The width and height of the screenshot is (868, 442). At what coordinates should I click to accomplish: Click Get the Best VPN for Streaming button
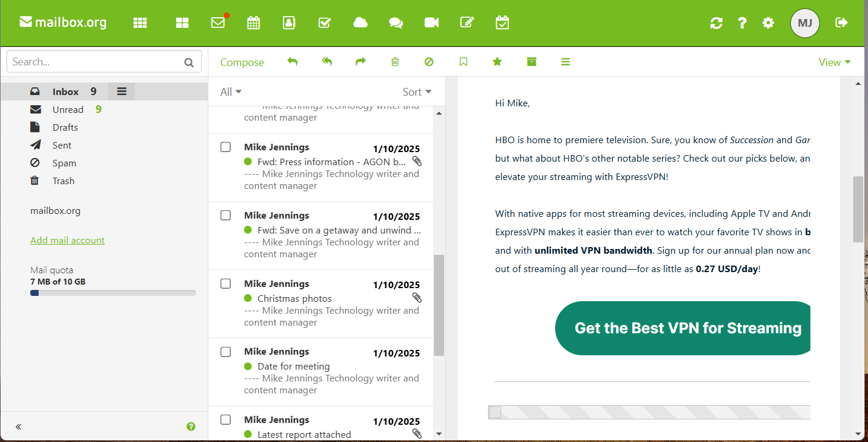pos(683,328)
